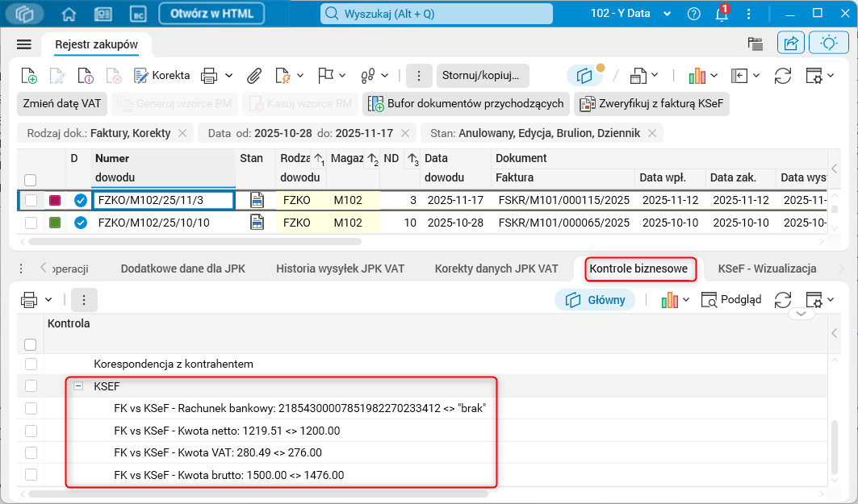Select the Rejestr zakupów tab
858x504 pixels.
[96, 45]
